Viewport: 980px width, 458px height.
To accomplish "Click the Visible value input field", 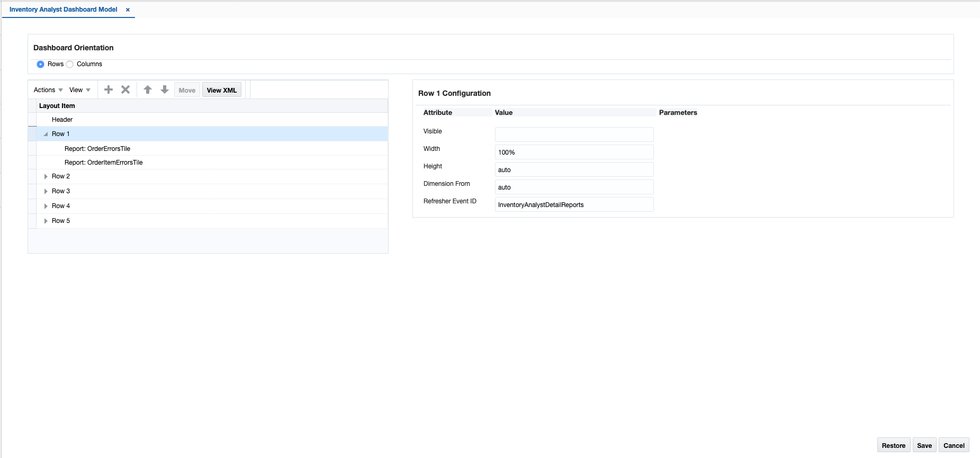I will [x=574, y=134].
